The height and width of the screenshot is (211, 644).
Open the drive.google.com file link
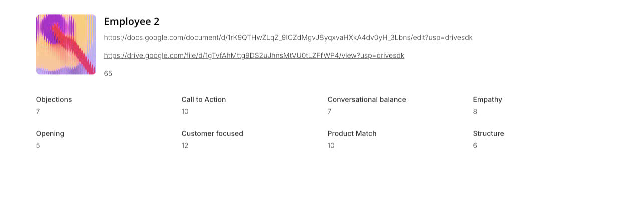[x=254, y=56]
